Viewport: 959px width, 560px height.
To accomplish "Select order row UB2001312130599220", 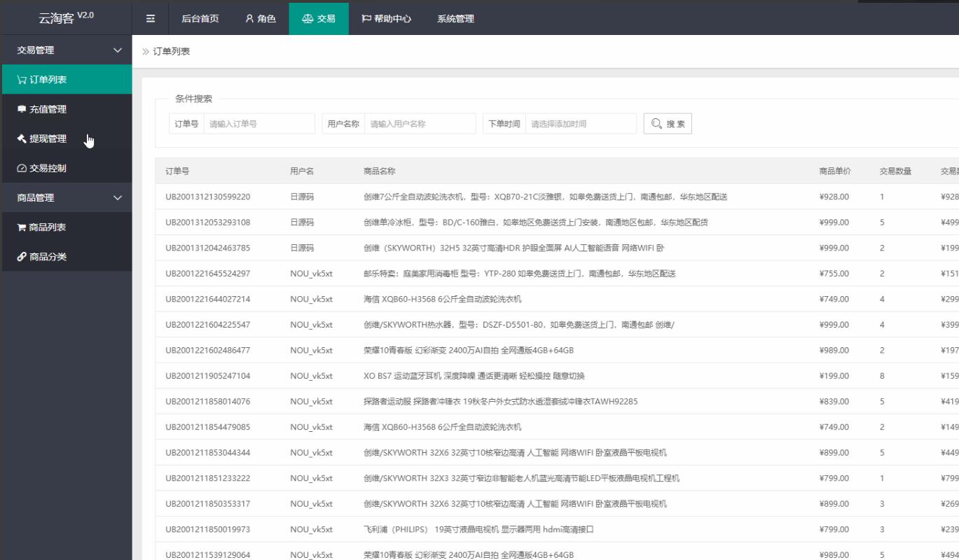I will 207,197.
